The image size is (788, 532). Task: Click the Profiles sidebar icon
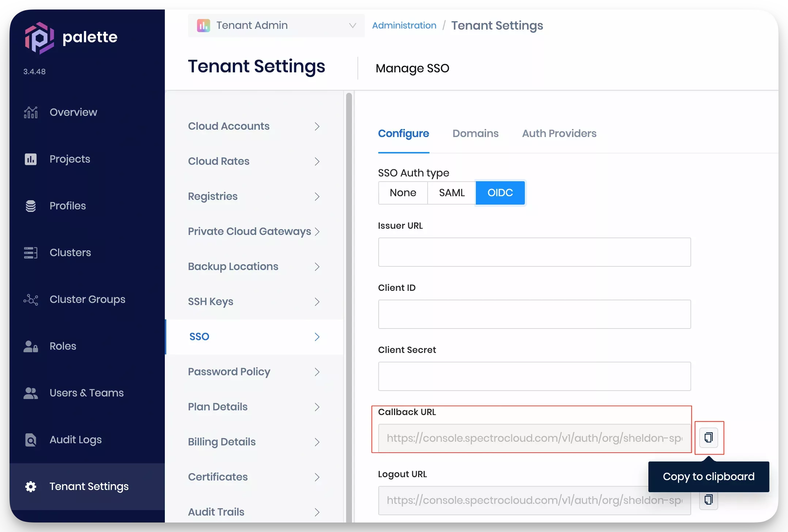coord(31,205)
